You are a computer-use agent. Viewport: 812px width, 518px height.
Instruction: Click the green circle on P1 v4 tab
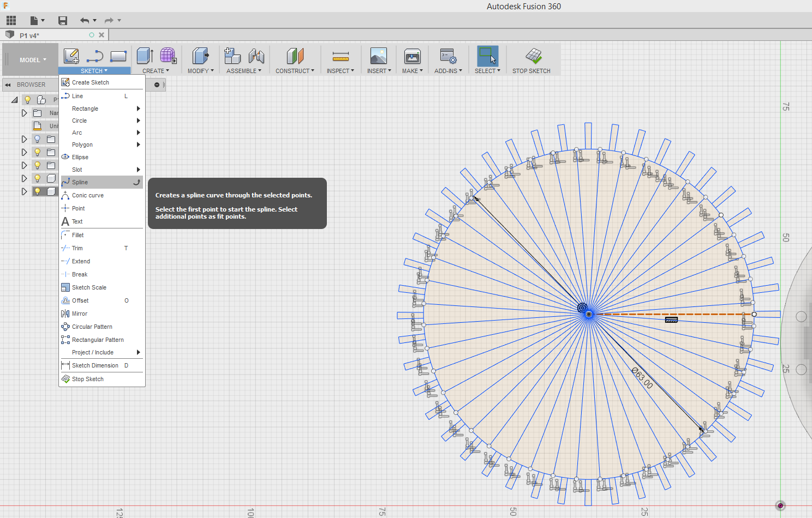[92, 35]
